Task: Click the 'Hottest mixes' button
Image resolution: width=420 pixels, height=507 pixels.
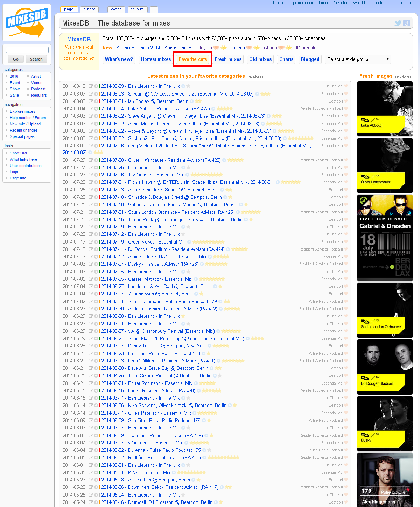Action: (x=156, y=59)
